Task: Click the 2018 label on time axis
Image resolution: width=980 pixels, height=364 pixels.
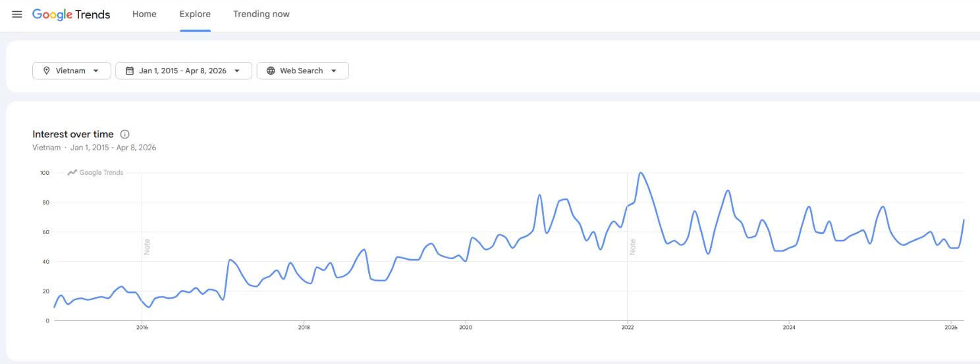Action: point(304,327)
